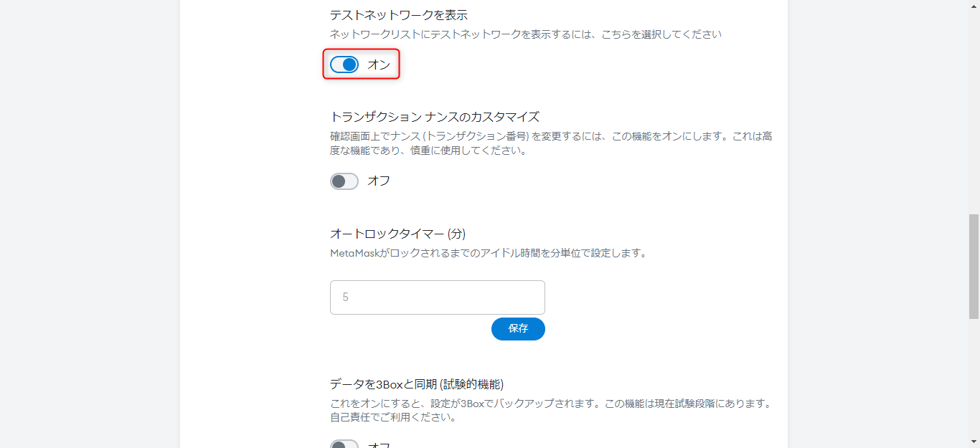Click the オフ label beside the nonce toggle
This screenshot has height=448, width=980.
point(379,181)
